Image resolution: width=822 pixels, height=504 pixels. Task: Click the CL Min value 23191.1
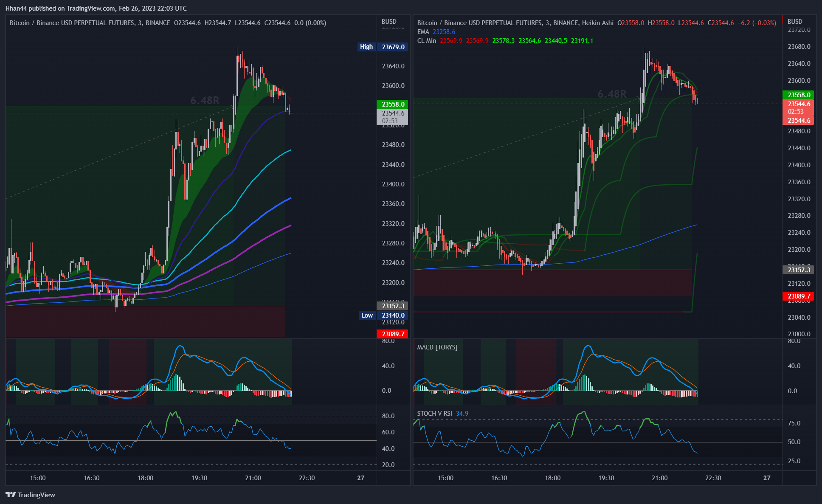point(582,41)
